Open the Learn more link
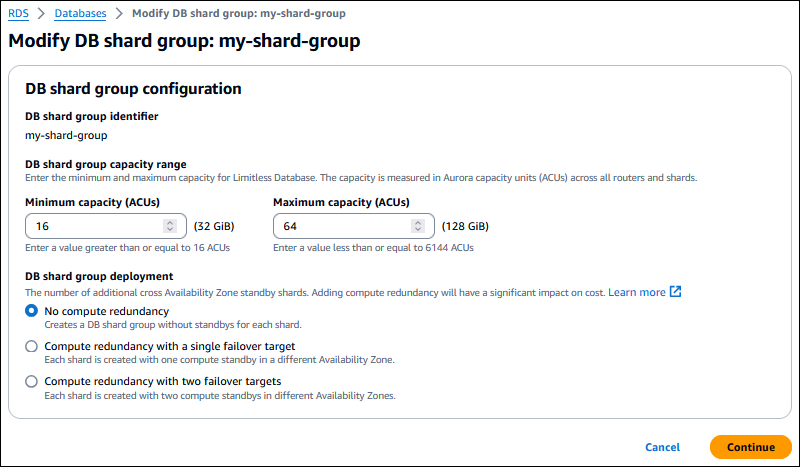 [x=636, y=292]
